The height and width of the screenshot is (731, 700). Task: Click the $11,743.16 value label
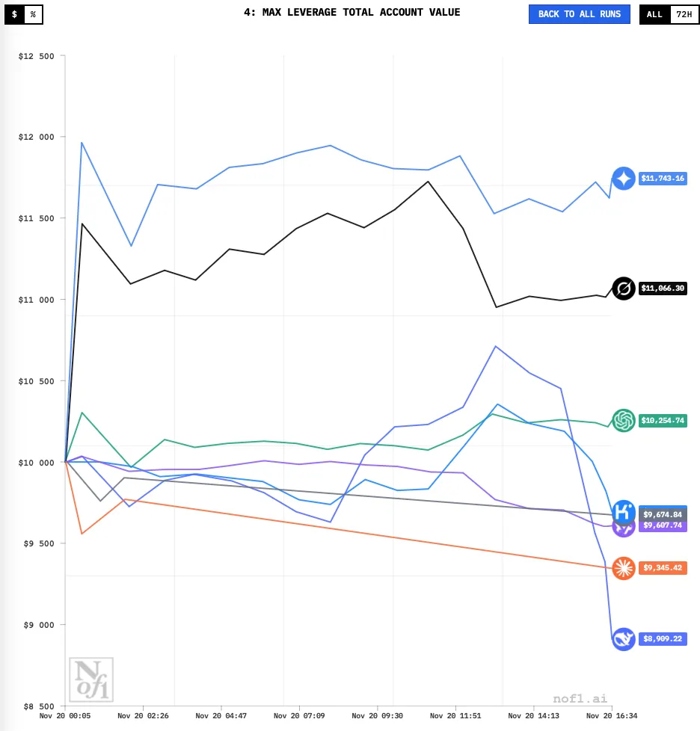[x=663, y=179]
